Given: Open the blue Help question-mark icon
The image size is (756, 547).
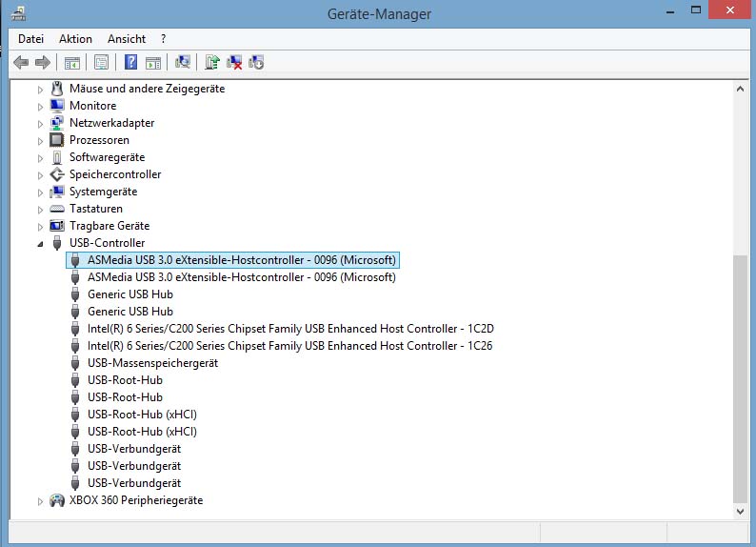Looking at the screenshot, I should (130, 62).
